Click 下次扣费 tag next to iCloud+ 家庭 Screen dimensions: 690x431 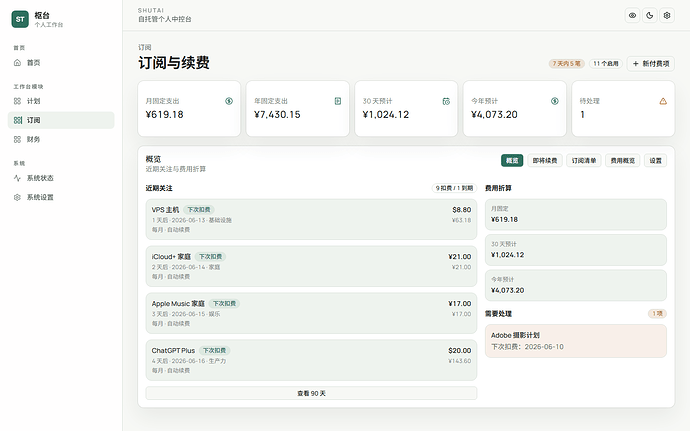point(210,257)
